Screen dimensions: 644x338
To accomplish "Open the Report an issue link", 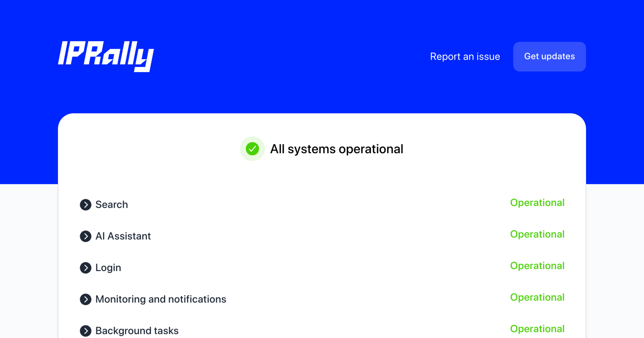I will [x=465, y=57].
